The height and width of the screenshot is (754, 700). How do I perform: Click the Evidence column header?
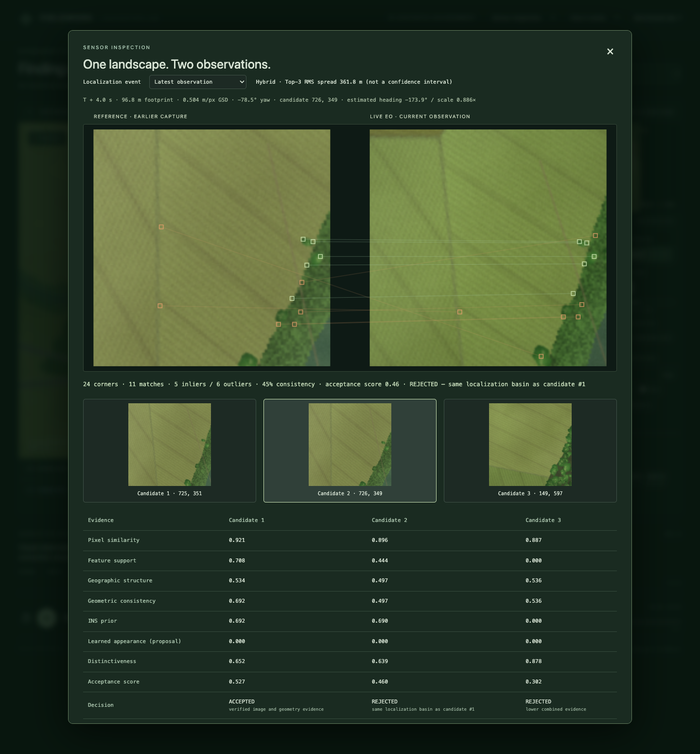click(101, 520)
